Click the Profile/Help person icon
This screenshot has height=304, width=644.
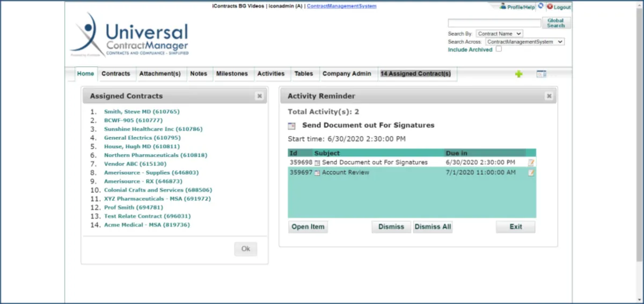click(x=503, y=6)
